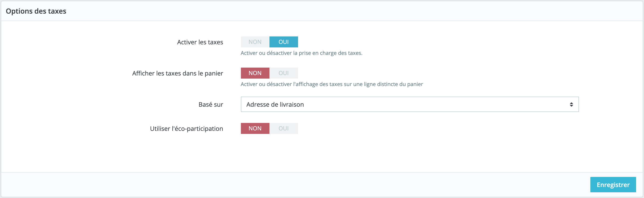The image size is (644, 198).
Task: Click the select arrows icon in Basé sur
Action: [571, 104]
